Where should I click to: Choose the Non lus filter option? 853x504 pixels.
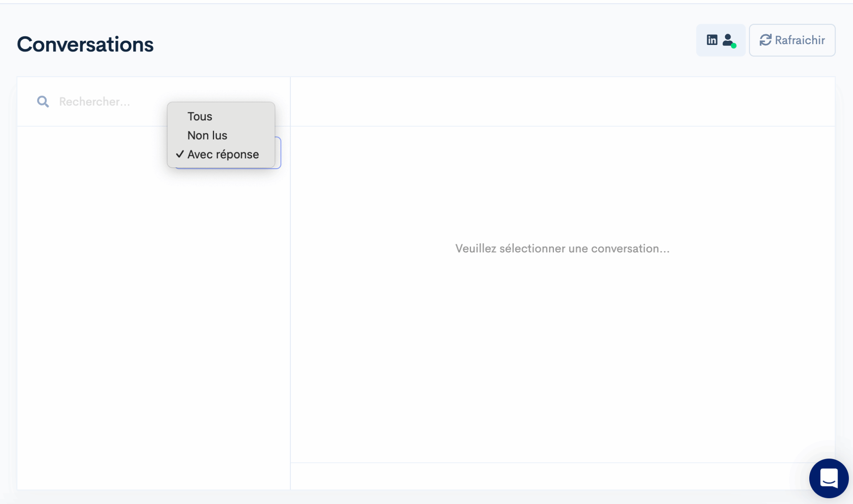pyautogui.click(x=207, y=135)
